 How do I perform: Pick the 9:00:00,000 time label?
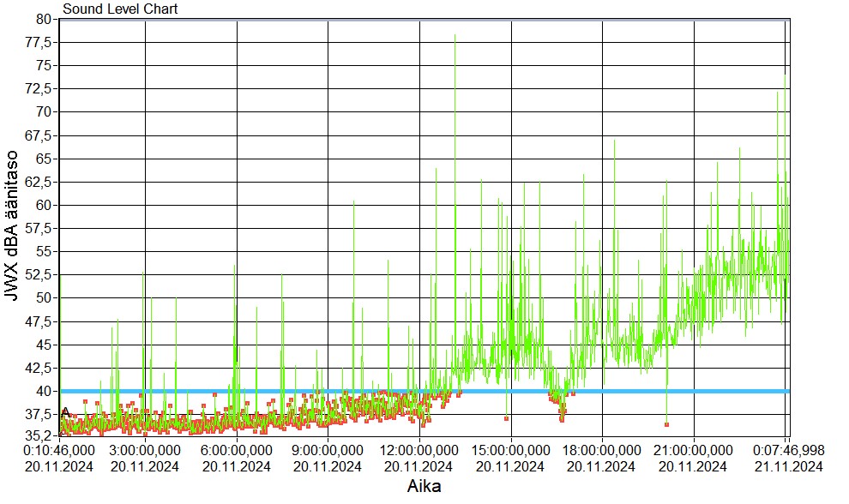328,450
